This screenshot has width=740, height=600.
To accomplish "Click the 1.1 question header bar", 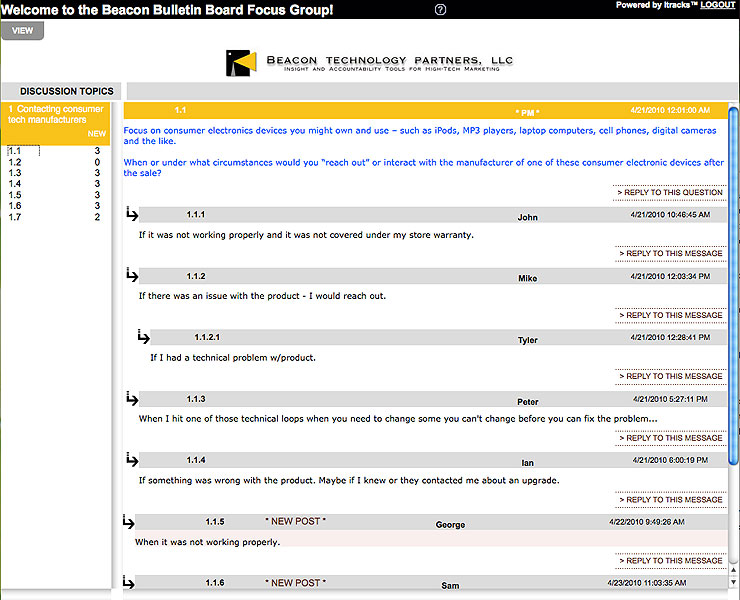I will 425,110.
